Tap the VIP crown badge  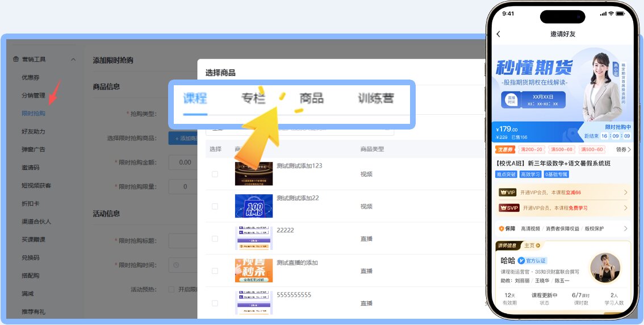(x=507, y=192)
